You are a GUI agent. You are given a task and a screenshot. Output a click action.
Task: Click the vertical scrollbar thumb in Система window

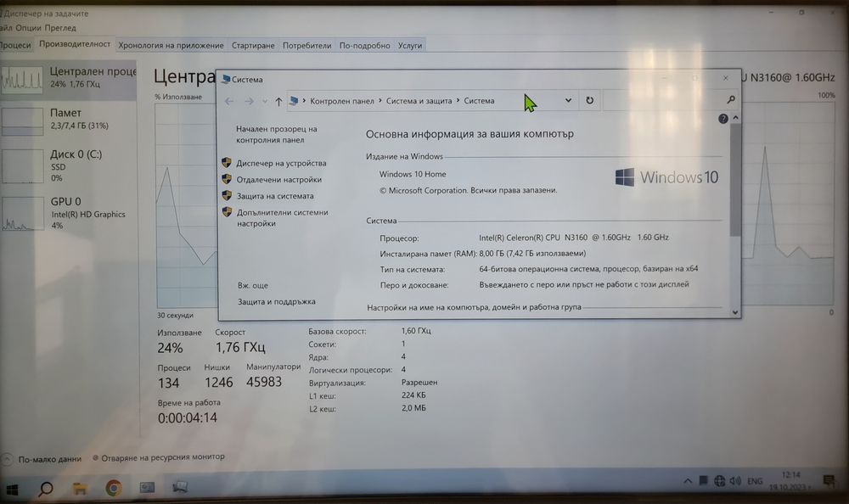tap(735, 180)
